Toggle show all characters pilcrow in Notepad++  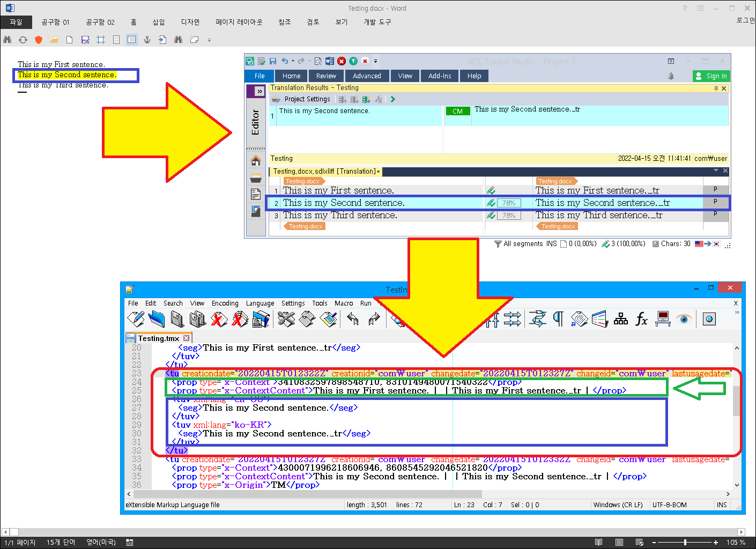[558, 319]
